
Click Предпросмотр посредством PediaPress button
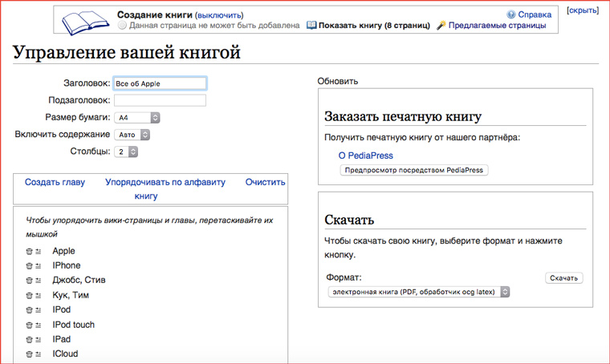pos(414,170)
